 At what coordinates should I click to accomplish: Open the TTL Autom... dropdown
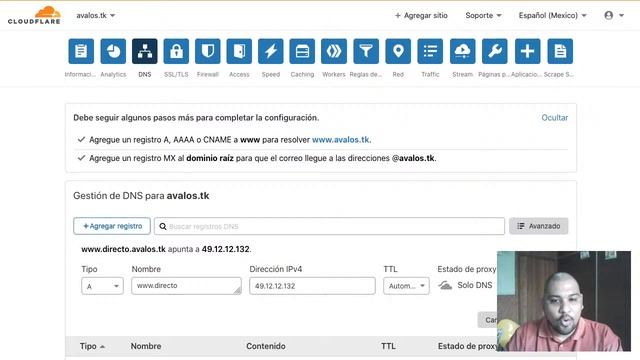[406, 286]
